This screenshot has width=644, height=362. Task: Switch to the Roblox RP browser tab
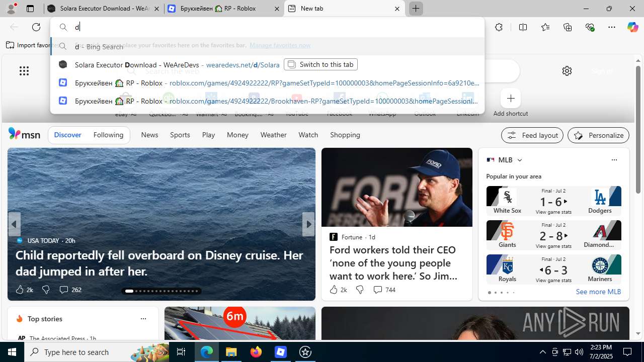(224, 9)
